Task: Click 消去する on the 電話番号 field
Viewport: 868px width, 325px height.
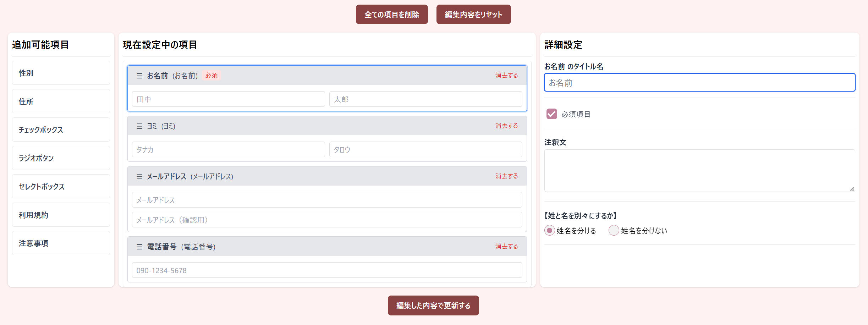Action: point(506,246)
